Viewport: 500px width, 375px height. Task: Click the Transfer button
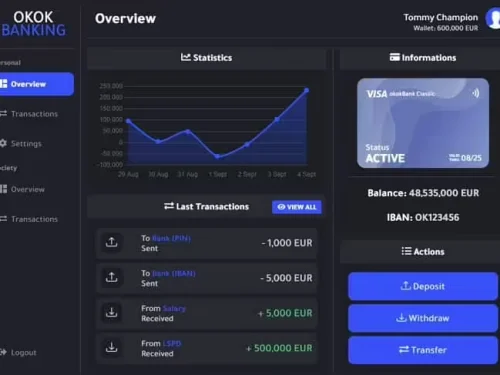423,350
